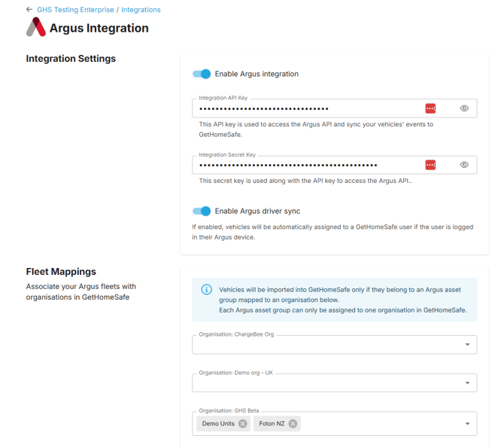Expand the GHS Beta organisation dropdown
The image size is (504, 448).
(467, 424)
